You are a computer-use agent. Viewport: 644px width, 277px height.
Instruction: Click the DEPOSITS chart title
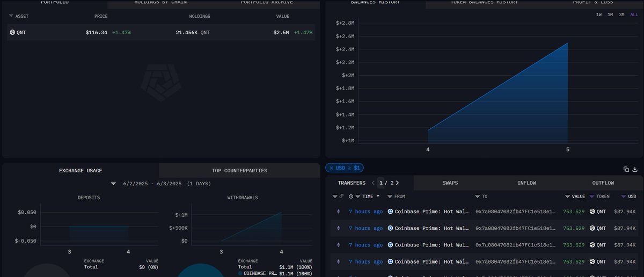click(88, 198)
